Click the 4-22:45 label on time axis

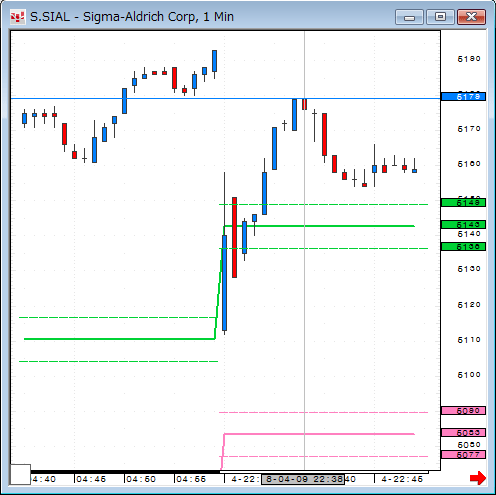click(402, 479)
